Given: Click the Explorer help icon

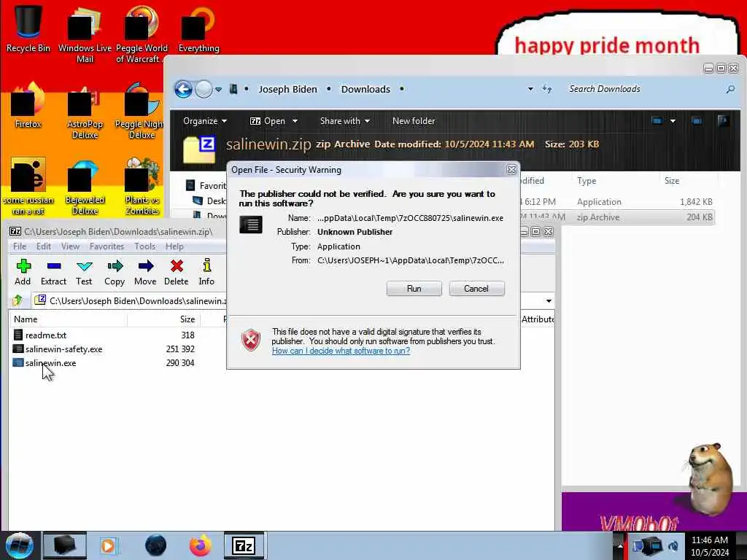Looking at the screenshot, I should 723,121.
